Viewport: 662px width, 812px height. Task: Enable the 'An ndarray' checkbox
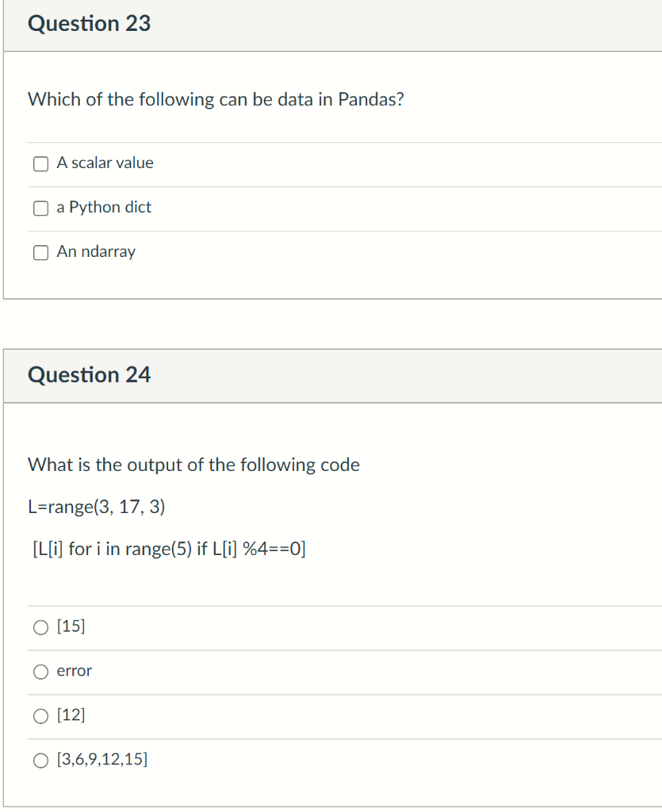(41, 253)
